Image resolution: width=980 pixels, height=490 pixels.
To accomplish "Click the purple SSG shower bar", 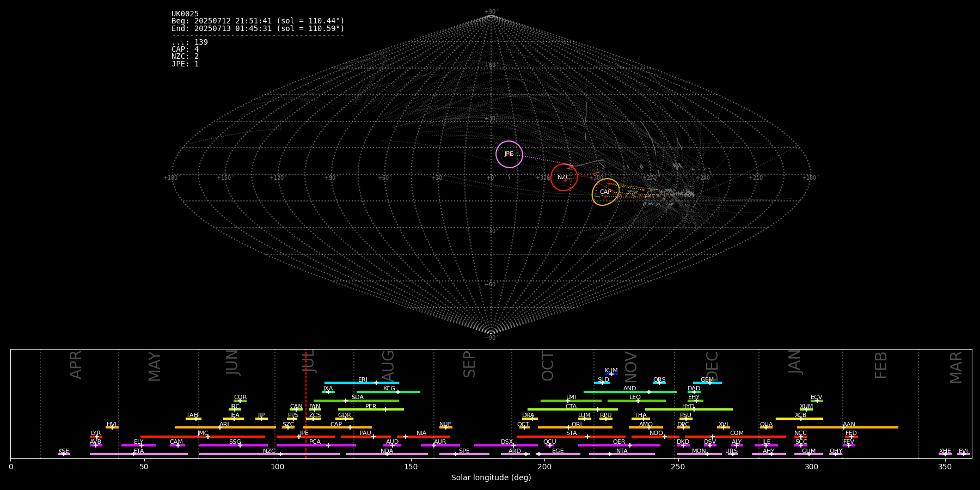I will tap(233, 445).
